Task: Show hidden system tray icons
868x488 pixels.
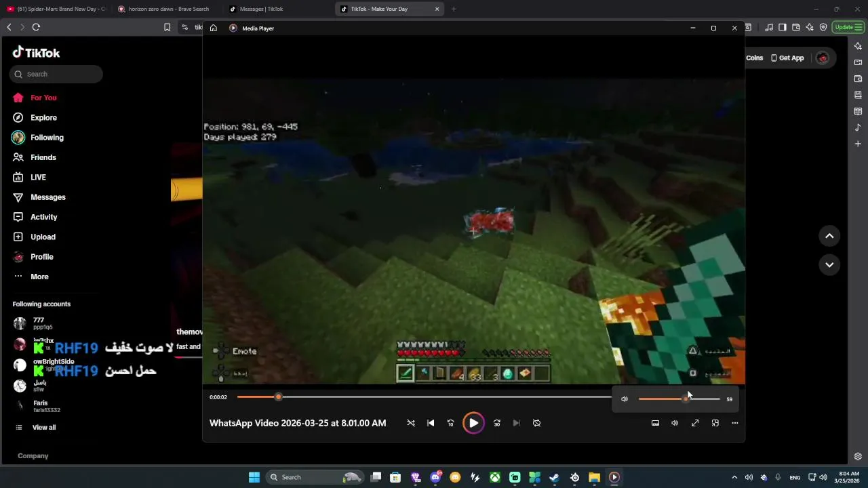Action: coord(734,477)
